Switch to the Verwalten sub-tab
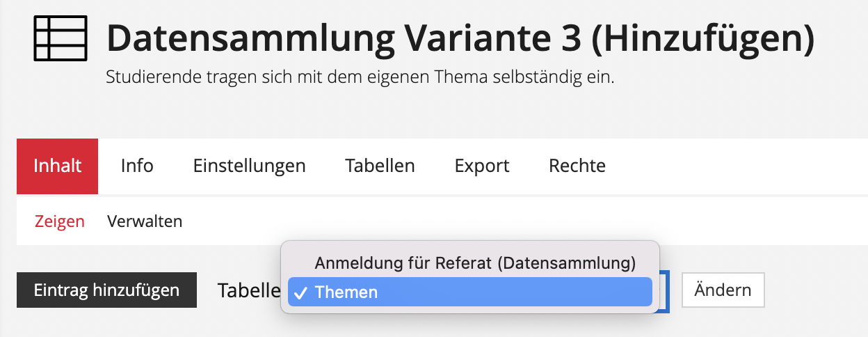The width and height of the screenshot is (868, 337). click(x=145, y=221)
